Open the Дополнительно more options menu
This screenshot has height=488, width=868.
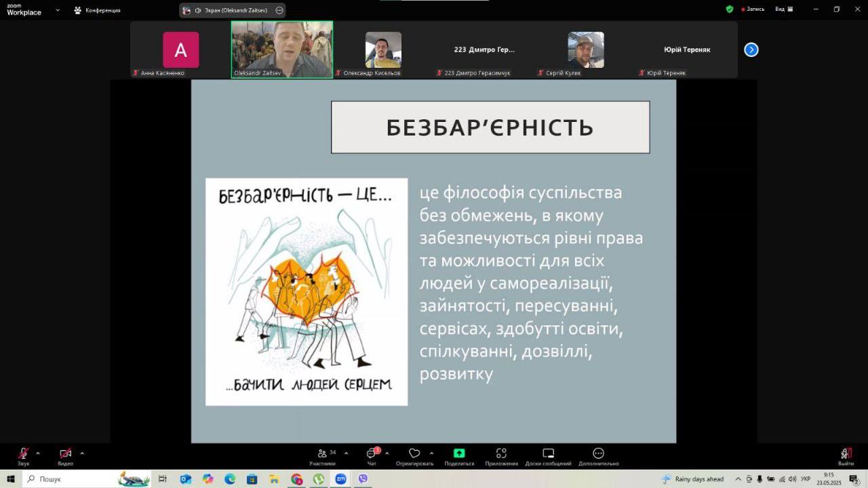tap(598, 454)
